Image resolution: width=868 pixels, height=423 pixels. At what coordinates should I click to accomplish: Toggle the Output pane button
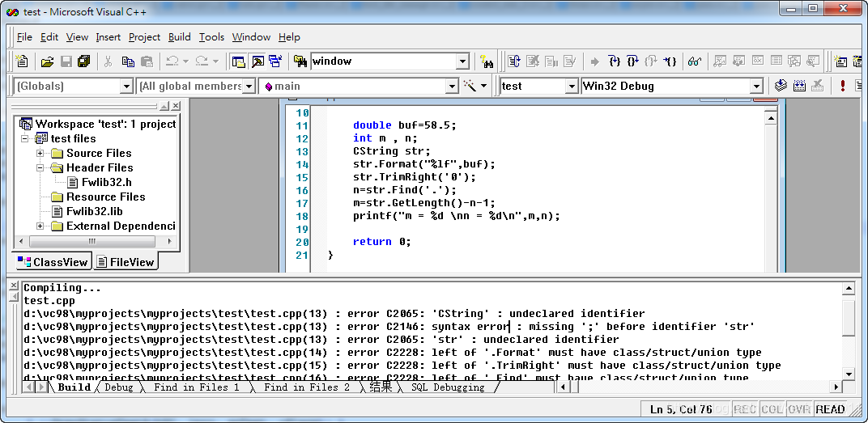click(x=257, y=61)
